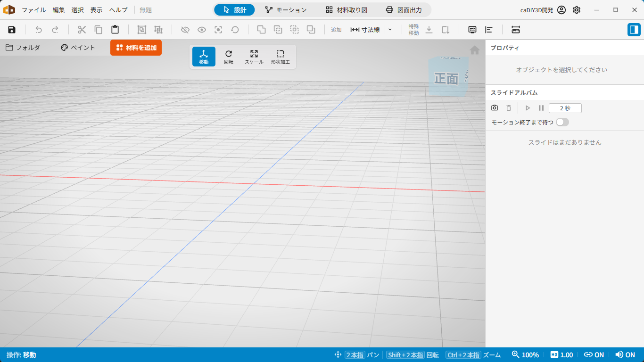Open the shape processing (形状加工) tool

click(281, 57)
